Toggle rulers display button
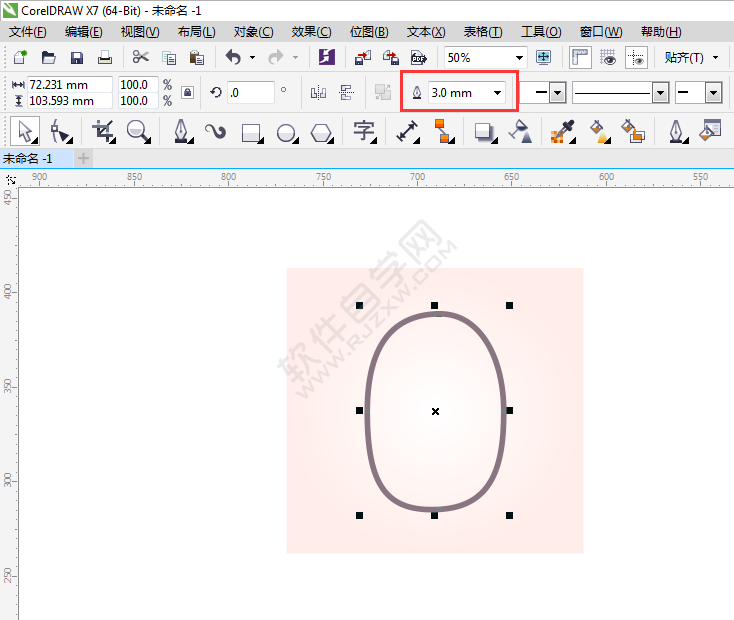 click(x=580, y=58)
